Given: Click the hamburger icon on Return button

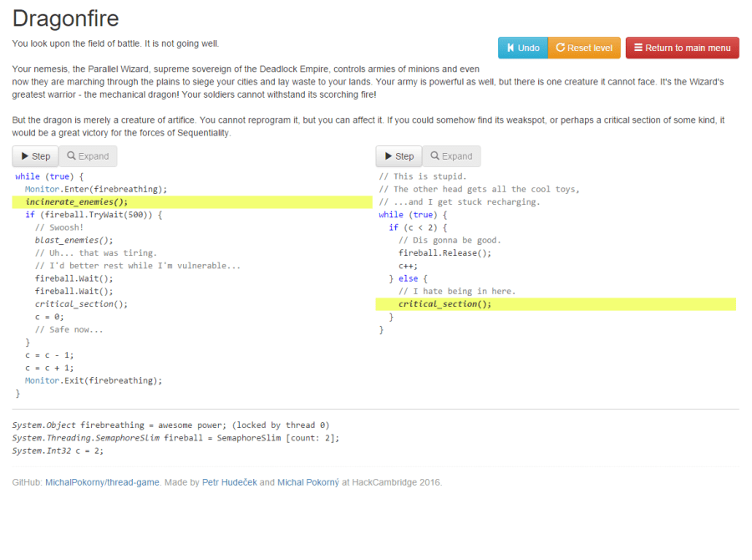Looking at the screenshot, I should 638,48.
